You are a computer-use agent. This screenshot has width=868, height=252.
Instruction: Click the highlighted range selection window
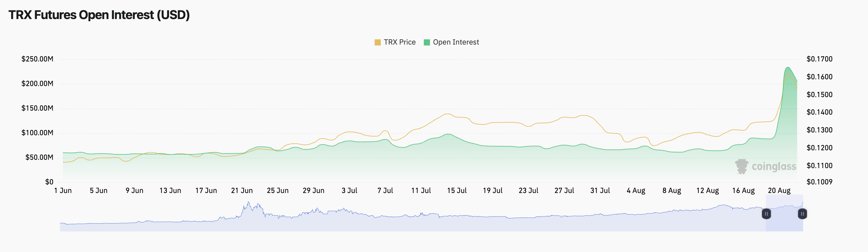click(x=785, y=213)
